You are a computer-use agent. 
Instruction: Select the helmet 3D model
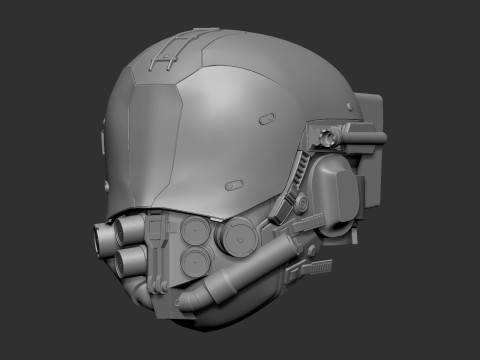click(239, 179)
